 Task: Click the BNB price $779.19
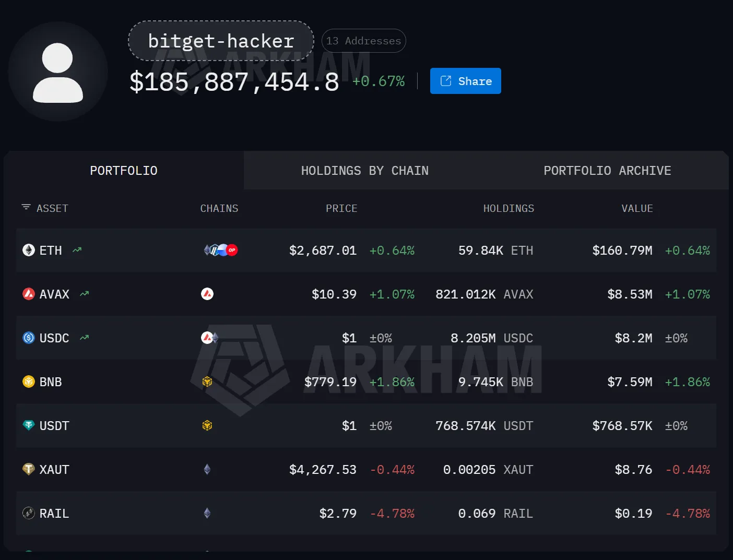[330, 382]
